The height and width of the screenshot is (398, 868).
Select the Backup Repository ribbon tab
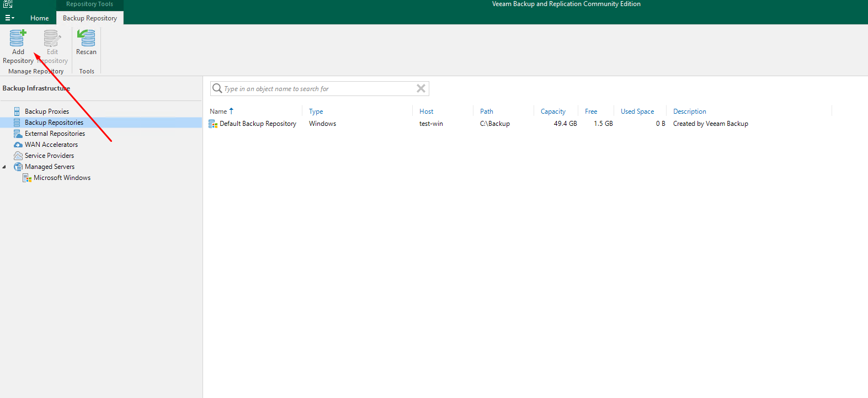coord(90,18)
